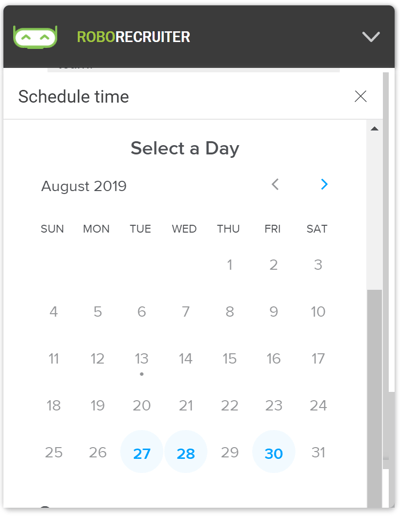Select August 27 on the calendar
The height and width of the screenshot is (517, 400).
click(142, 452)
